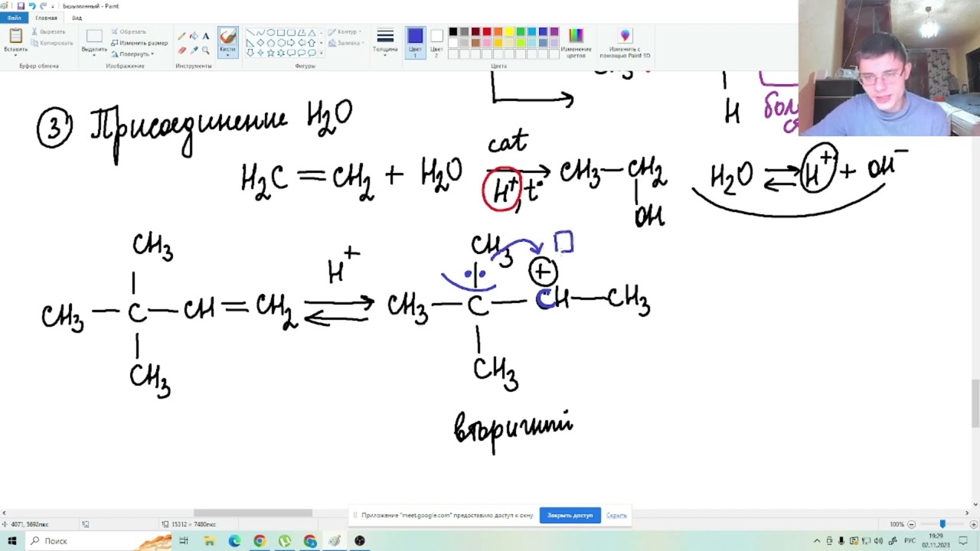Image resolution: width=980 pixels, height=551 pixels.
Task: Expand the shapes gallery more arrow
Action: pyautogui.click(x=322, y=53)
